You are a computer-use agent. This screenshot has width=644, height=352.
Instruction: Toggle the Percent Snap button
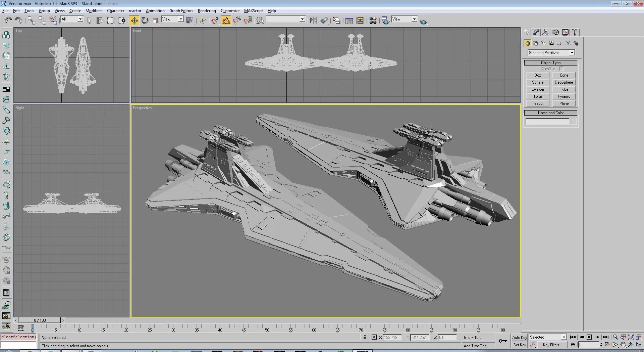pyautogui.click(x=237, y=20)
